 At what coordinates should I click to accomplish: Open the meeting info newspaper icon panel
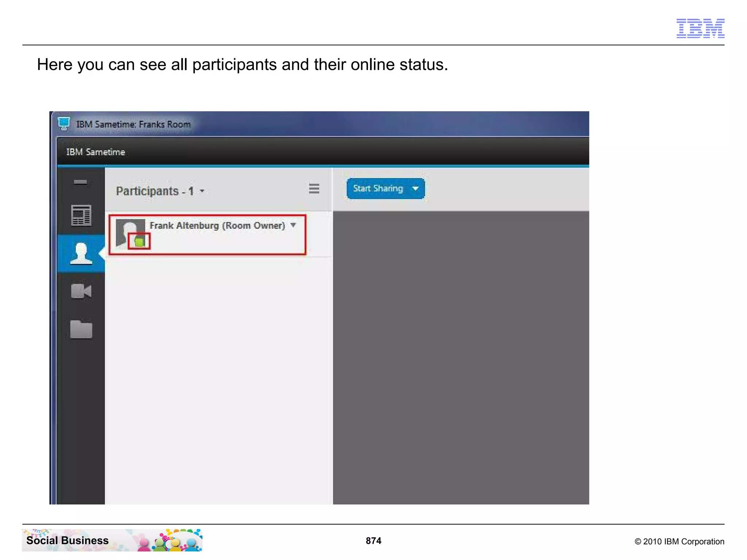pos(81,215)
